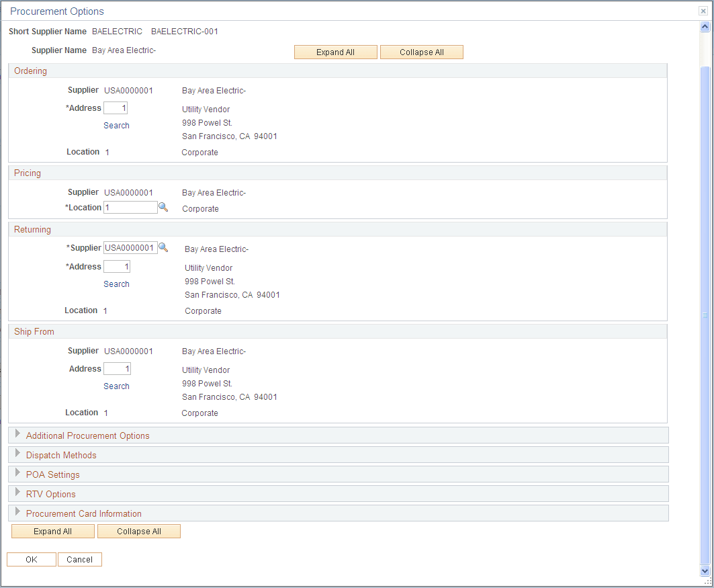Click the bottom Expand All button
This screenshot has height=588, width=714.
pos(52,531)
